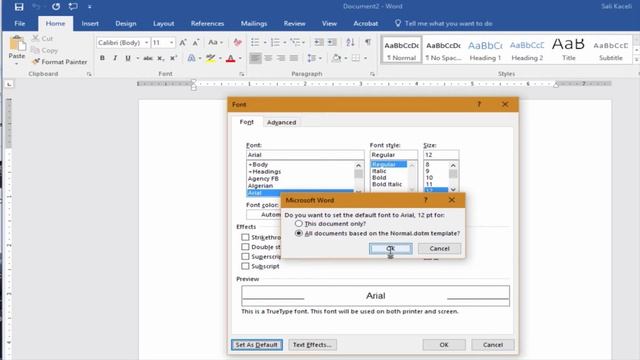
Task: Confirm with OK in Microsoft Word prompt
Action: (391, 249)
